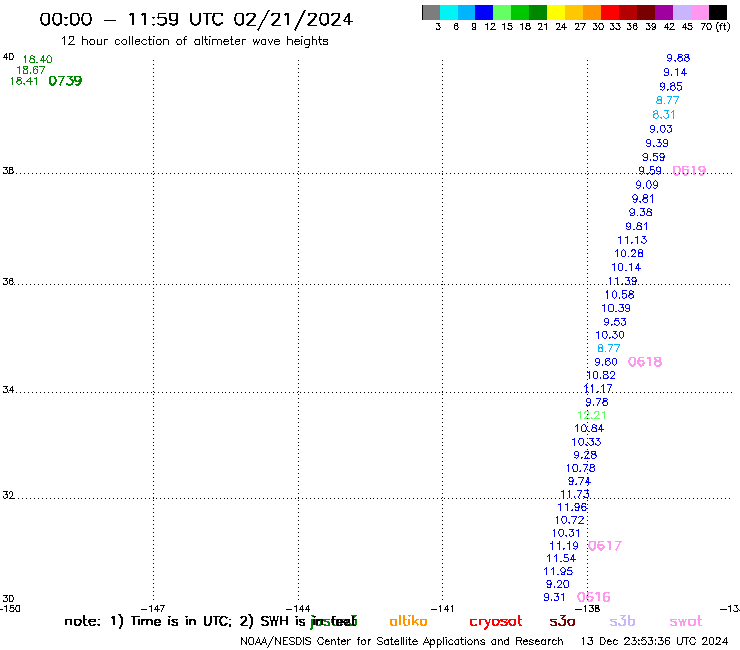Click the black swatch at the end of the legend
This screenshot has width=740, height=650.
point(718,12)
